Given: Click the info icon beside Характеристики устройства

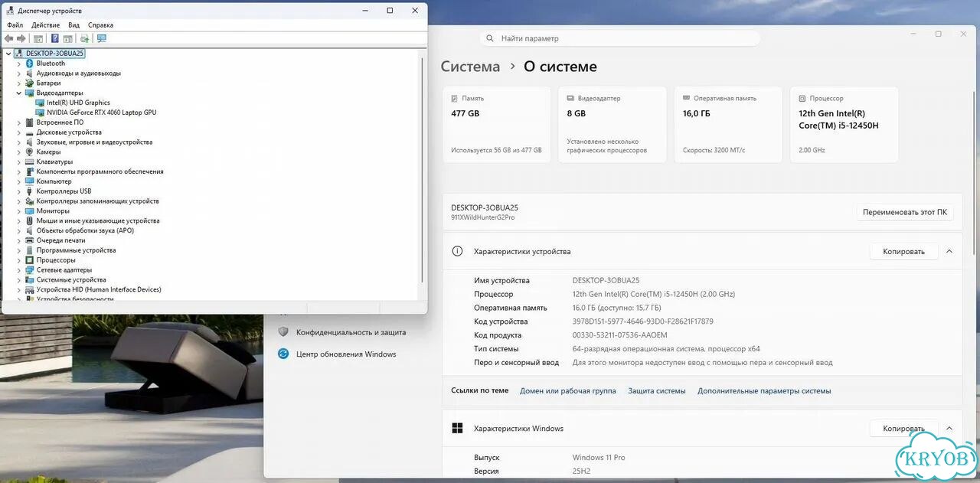Looking at the screenshot, I should (x=457, y=251).
